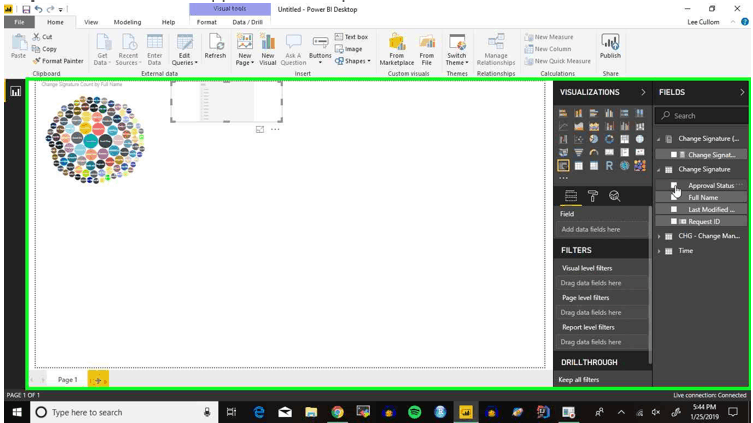Select the donut chart visualization
This screenshot has width=753, height=423.
coord(609,139)
